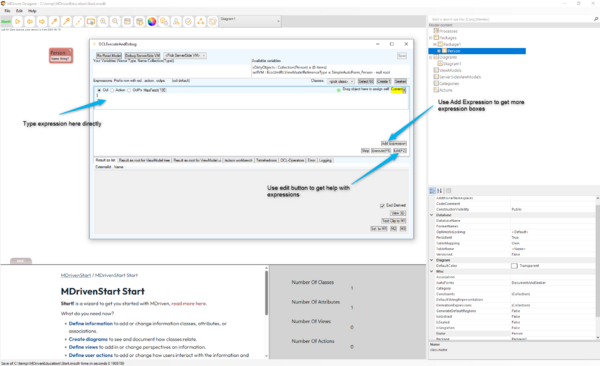Open the color wheel icon
600x366 pixels.
coord(152,21)
